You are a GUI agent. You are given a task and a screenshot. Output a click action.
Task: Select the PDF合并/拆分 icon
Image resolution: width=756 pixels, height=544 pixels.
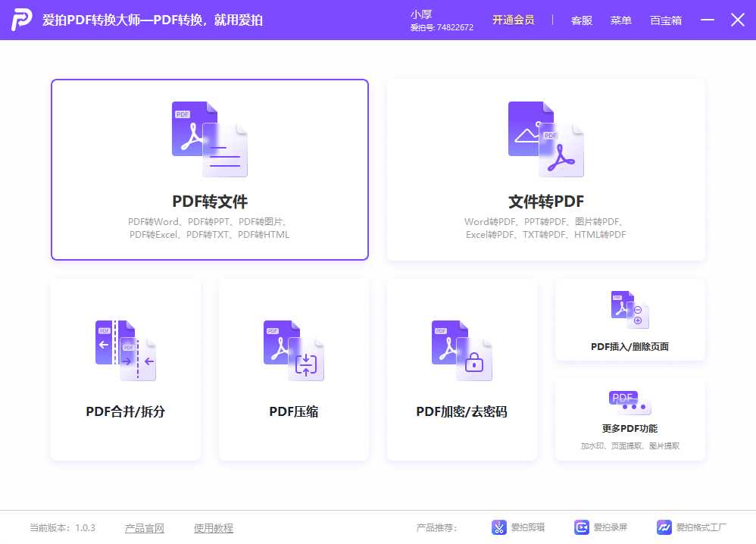(125, 351)
